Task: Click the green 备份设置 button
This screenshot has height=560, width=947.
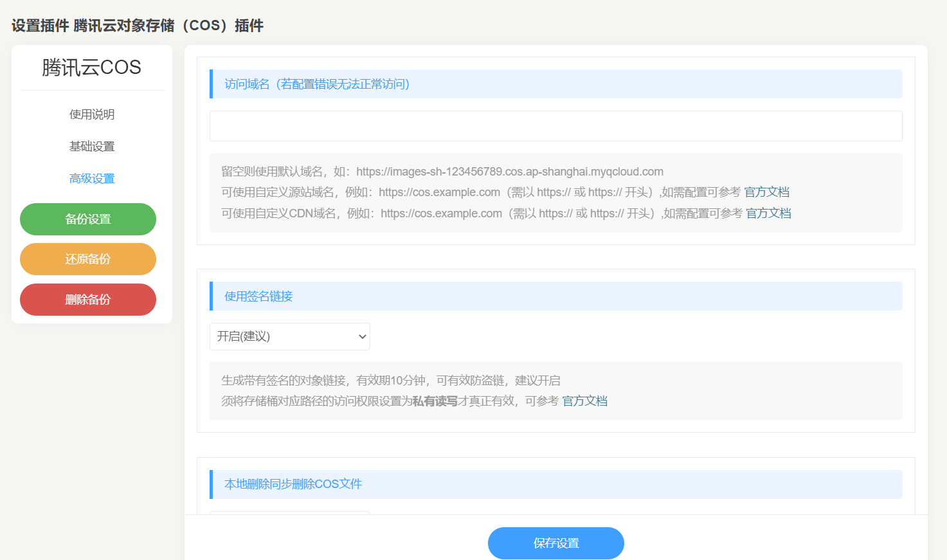Action: tap(88, 219)
